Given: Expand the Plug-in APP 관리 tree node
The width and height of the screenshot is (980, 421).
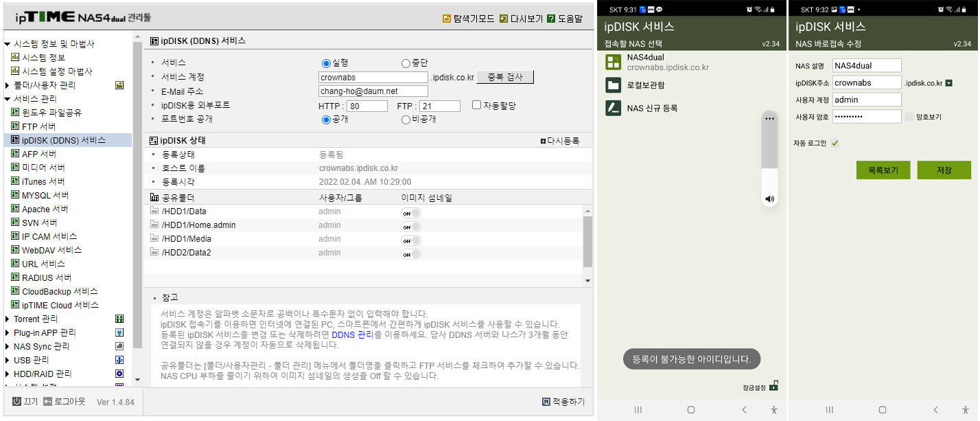Looking at the screenshot, I should tap(7, 332).
